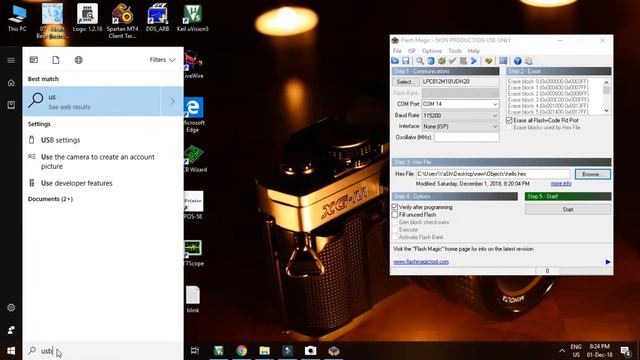Click the erase blocks list scrollbar down arrow
The width and height of the screenshot is (640, 360).
[x=607, y=111]
